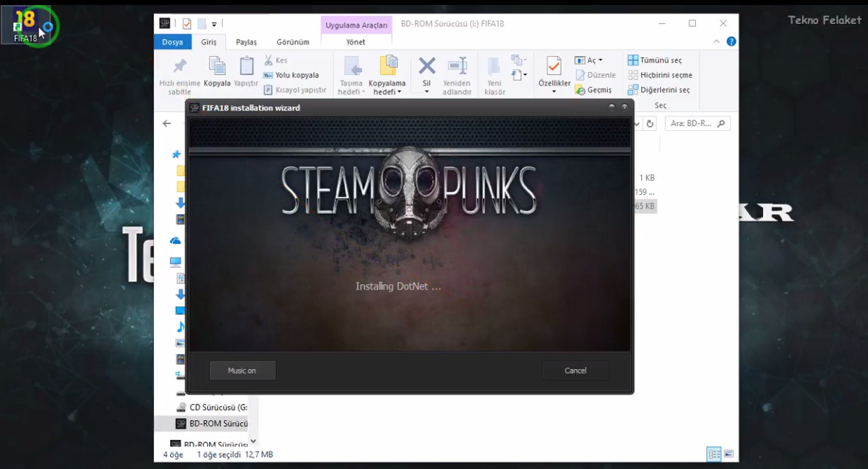Screen dimensions: 868x469
Task: Expand the Özellikler dropdown arrow
Action: [x=554, y=92]
